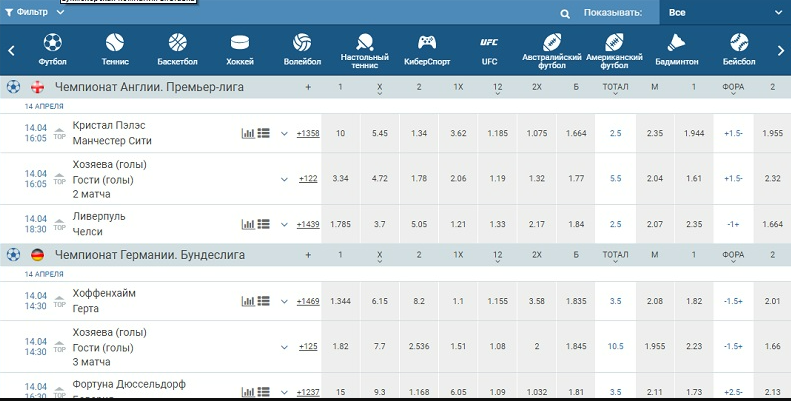Screen dimensions: 791x401
Task: Toggle TOP marker for Ливерпуль Челси match
Action: point(60,224)
